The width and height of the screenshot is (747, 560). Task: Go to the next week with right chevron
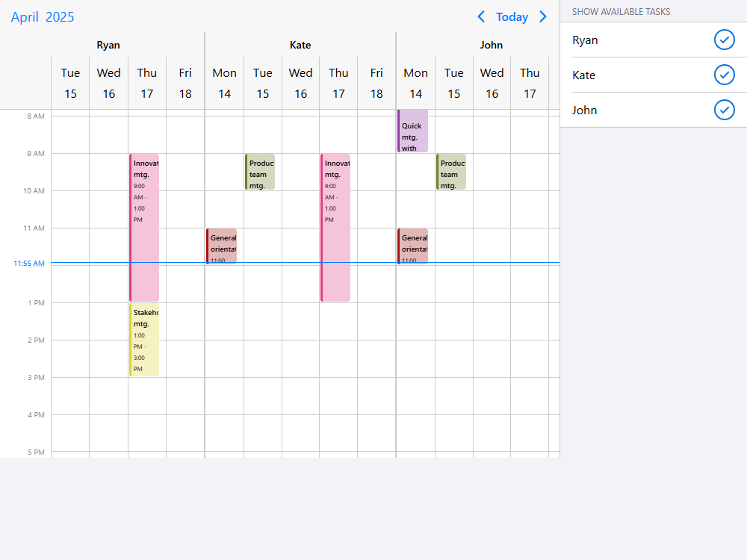click(543, 17)
